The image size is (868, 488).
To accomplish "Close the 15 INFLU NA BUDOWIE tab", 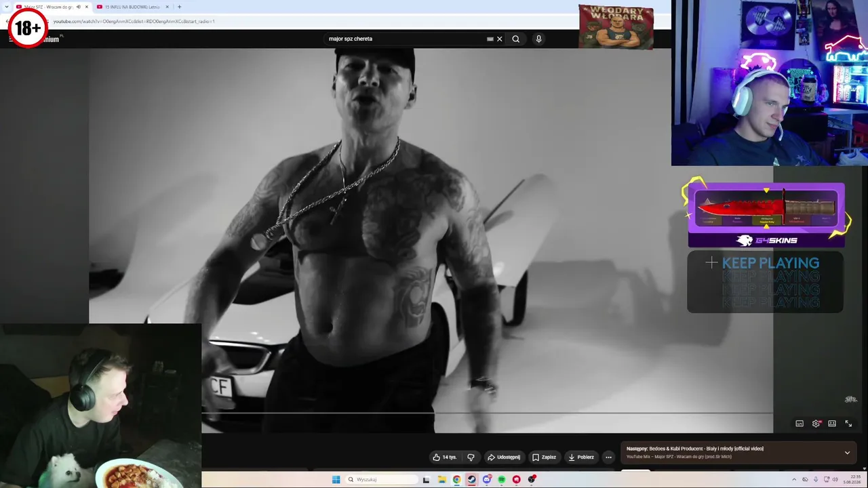I will click(x=167, y=7).
